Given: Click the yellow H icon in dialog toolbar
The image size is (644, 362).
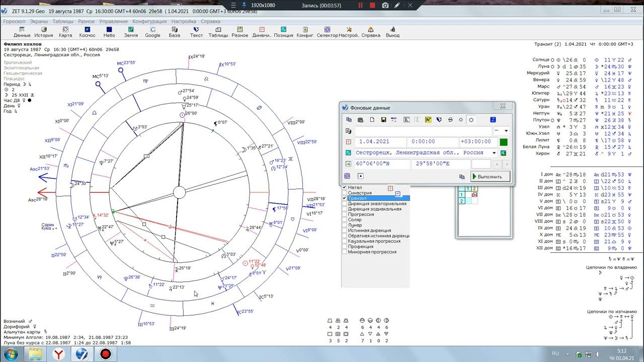Looking at the screenshot, I should tap(428, 120).
